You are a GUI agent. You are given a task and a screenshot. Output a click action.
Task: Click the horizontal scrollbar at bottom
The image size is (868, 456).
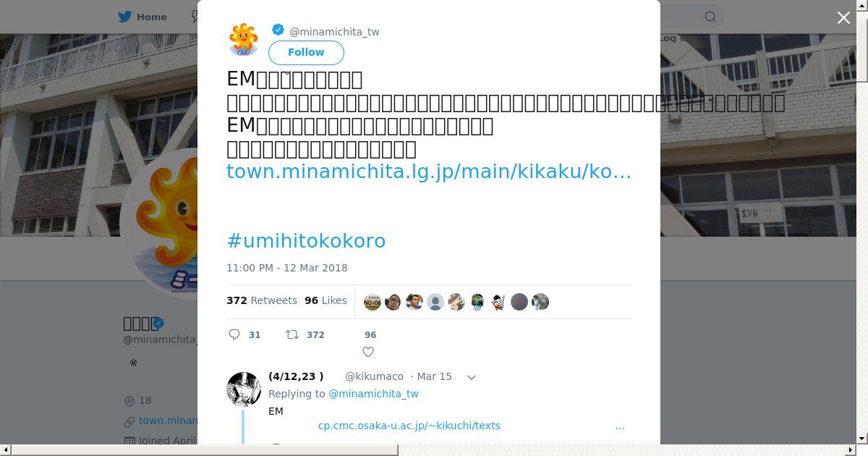(x=205, y=449)
